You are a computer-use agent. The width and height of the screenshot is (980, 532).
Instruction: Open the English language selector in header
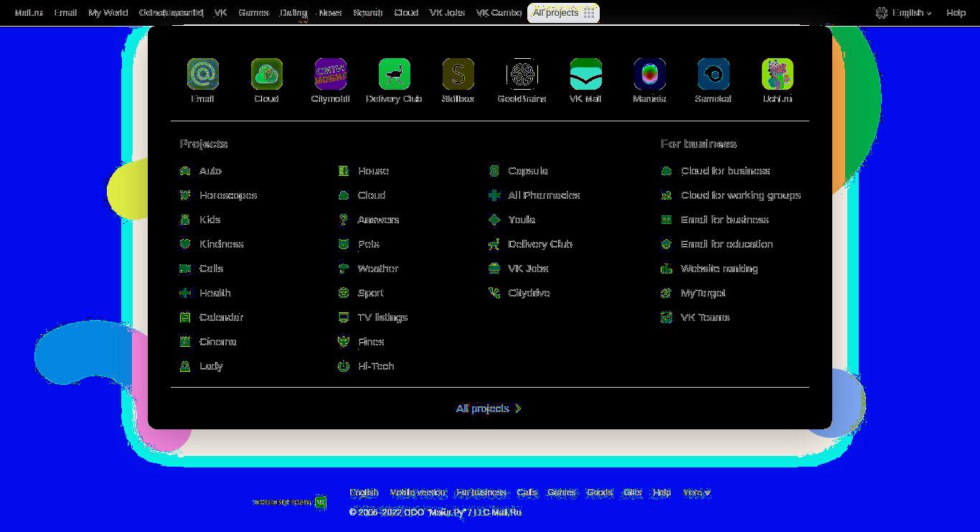(x=904, y=13)
